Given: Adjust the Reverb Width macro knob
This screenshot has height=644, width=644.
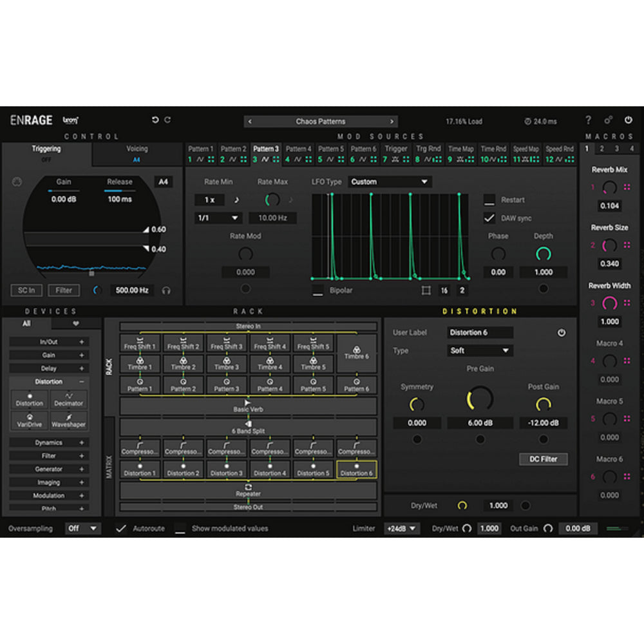Looking at the screenshot, I should click(609, 303).
